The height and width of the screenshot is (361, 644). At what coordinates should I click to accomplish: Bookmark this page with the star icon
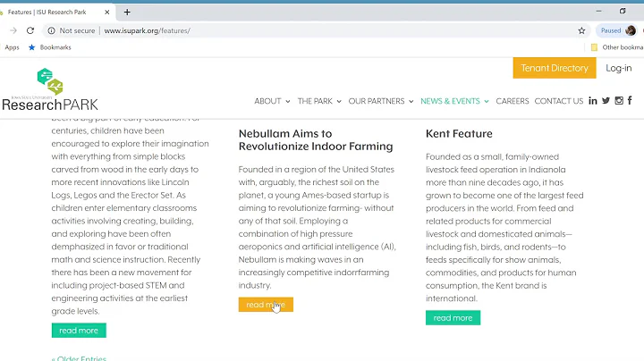(581, 30)
